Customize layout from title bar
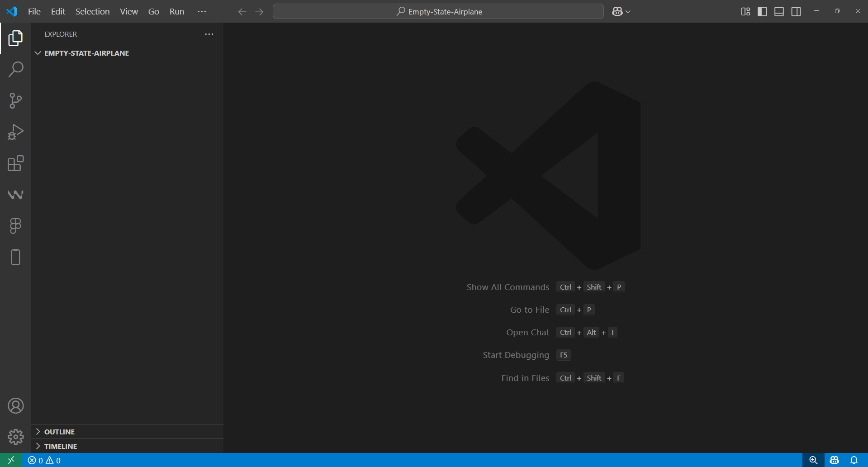 coord(745,12)
